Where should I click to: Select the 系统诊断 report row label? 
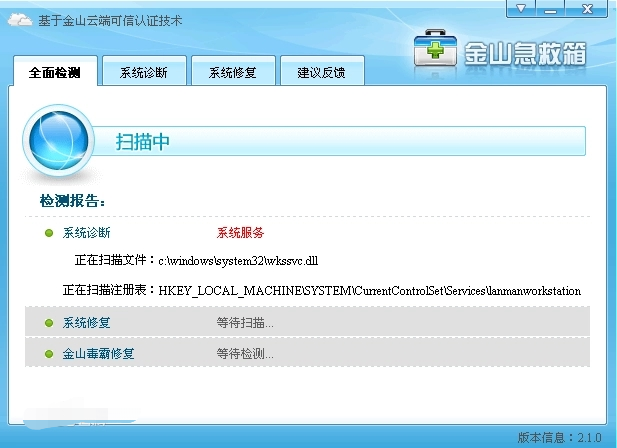click(x=87, y=233)
